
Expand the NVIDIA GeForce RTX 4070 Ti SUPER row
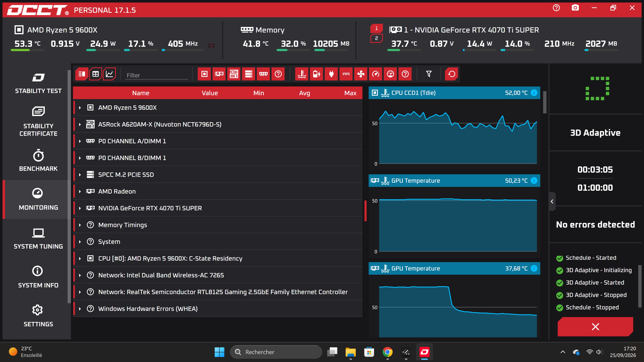80,208
